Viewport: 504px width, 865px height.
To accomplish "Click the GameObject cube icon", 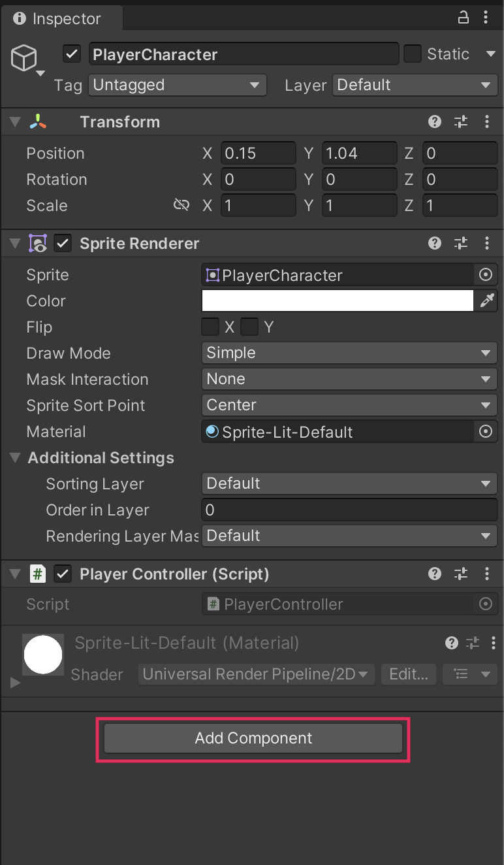I will click(24, 59).
